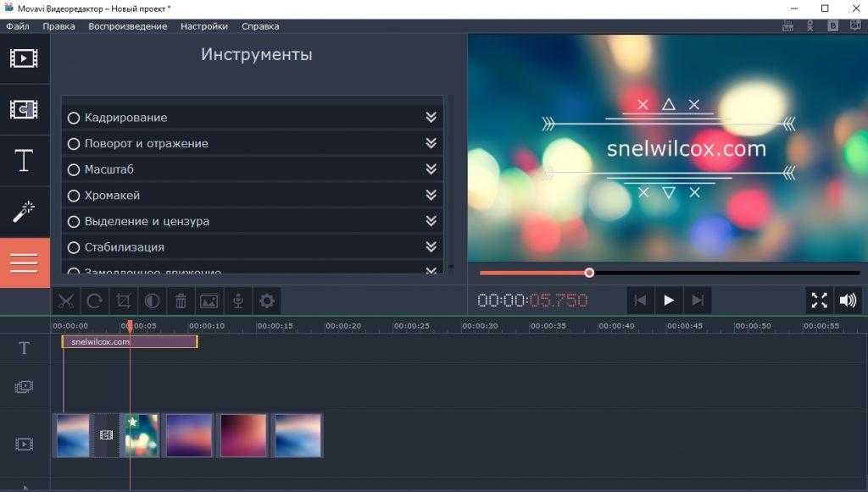This screenshot has height=492, width=868.
Task: Skip to the previous frame
Action: coord(641,301)
